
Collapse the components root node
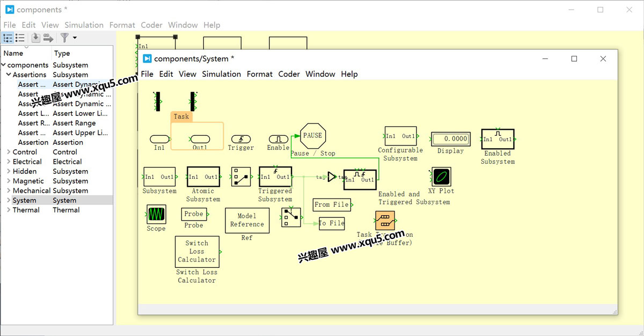pyautogui.click(x=3, y=65)
